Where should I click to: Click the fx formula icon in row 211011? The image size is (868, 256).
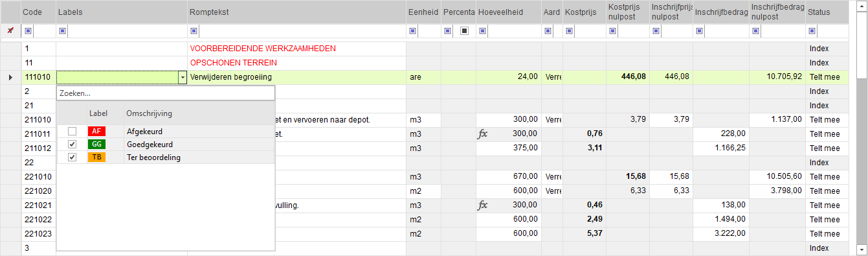click(x=483, y=134)
